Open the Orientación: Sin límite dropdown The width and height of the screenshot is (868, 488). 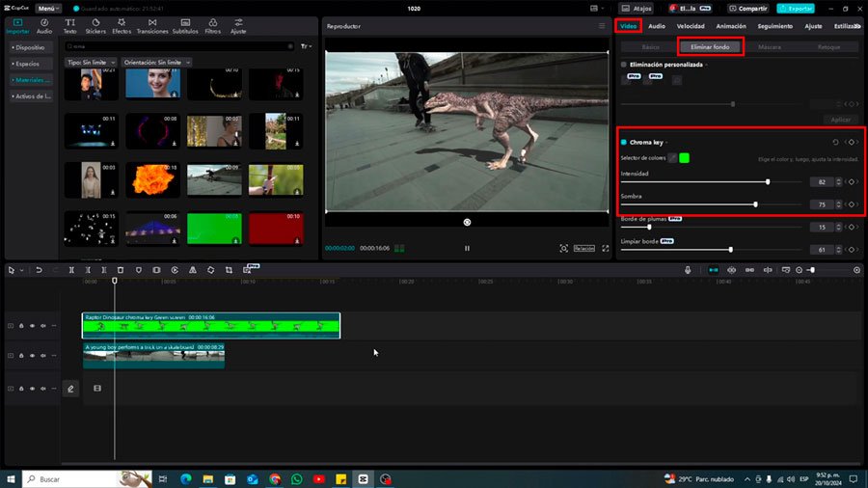[156, 63]
